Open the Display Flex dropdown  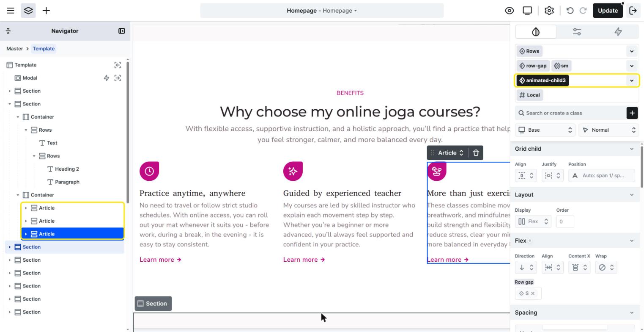click(x=533, y=221)
